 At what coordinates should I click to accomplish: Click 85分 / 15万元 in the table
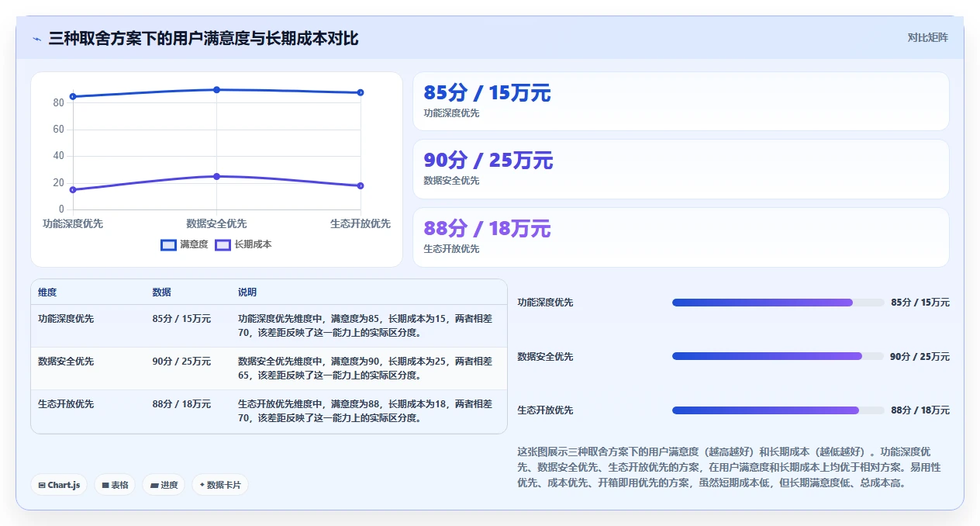click(x=181, y=318)
